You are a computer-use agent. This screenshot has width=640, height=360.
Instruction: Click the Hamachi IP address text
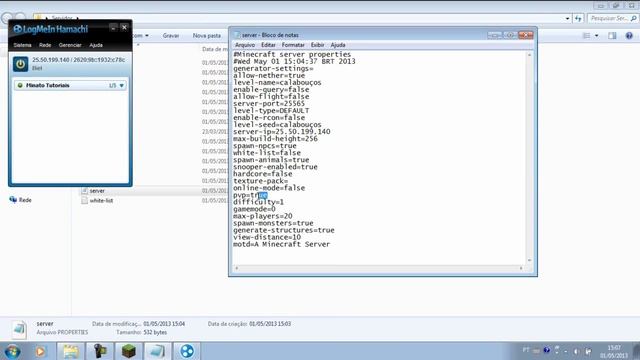[x=78, y=60]
